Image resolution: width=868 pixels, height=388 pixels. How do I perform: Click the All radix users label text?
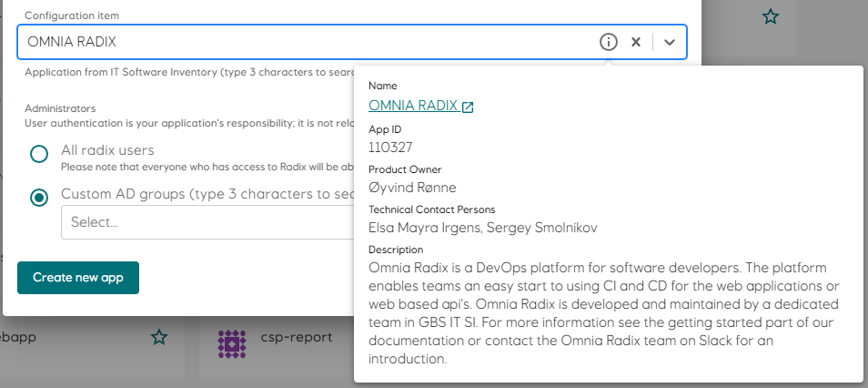point(107,150)
